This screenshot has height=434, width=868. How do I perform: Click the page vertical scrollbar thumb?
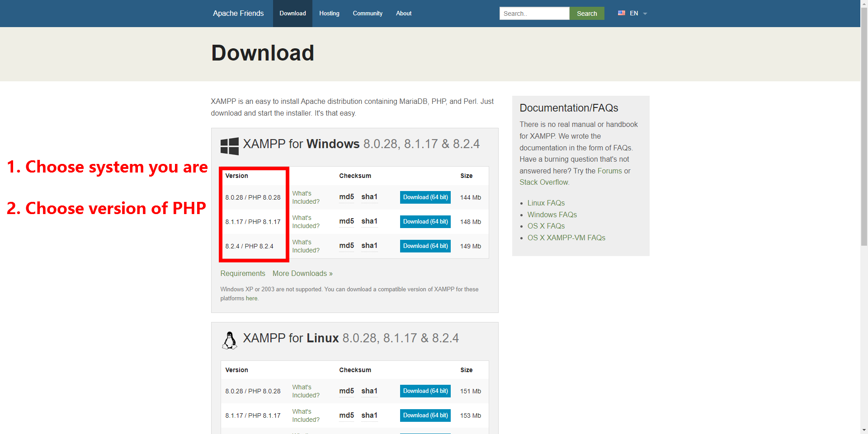pos(864,126)
